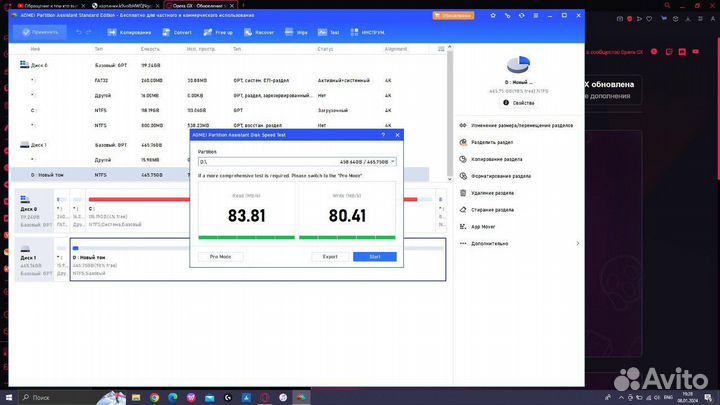Click the green Read progress bar

coord(246,237)
